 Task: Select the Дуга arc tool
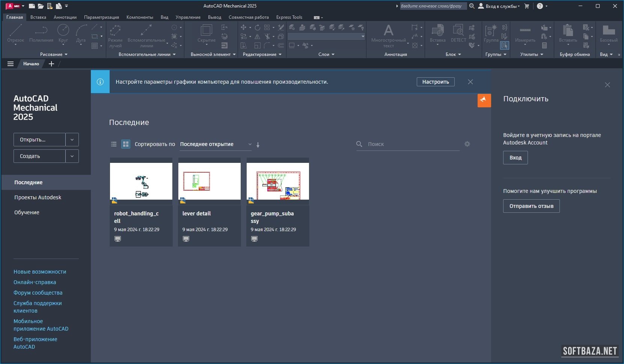point(81,33)
